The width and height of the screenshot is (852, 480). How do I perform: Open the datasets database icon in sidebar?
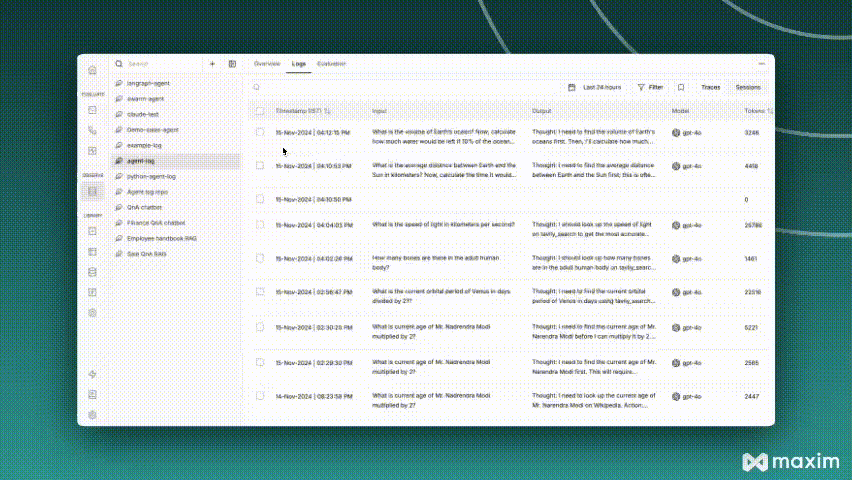(92, 272)
